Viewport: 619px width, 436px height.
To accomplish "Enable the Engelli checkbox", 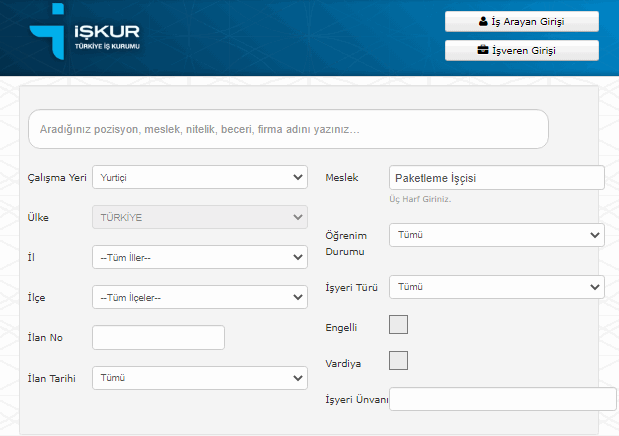I will (x=398, y=324).
